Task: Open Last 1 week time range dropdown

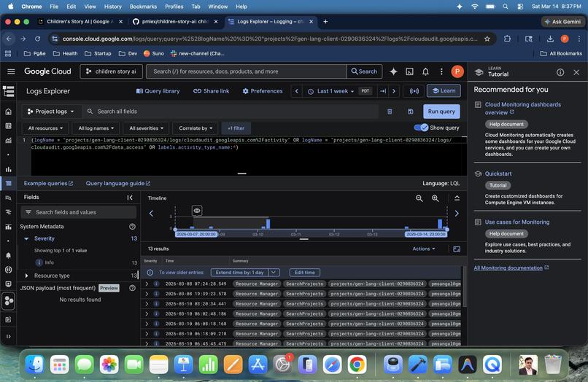Action: coord(331,91)
